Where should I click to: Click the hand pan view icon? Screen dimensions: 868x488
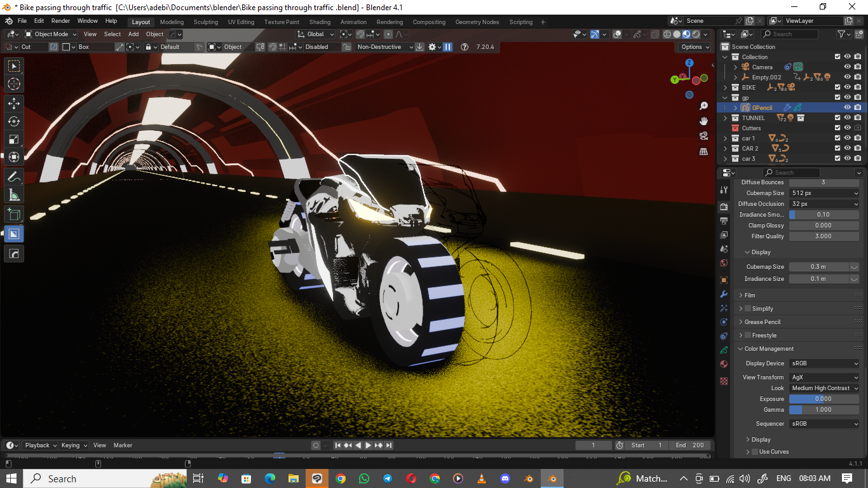(x=703, y=121)
